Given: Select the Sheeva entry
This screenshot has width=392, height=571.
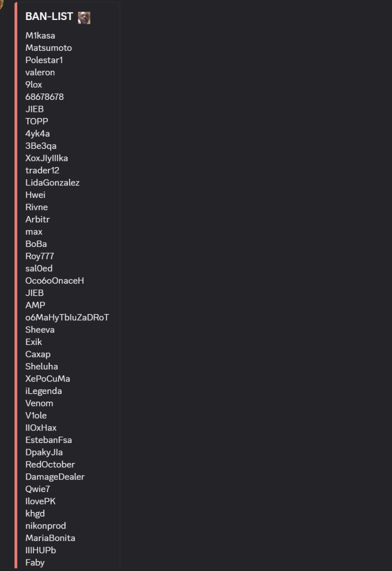Looking at the screenshot, I should click(40, 330).
